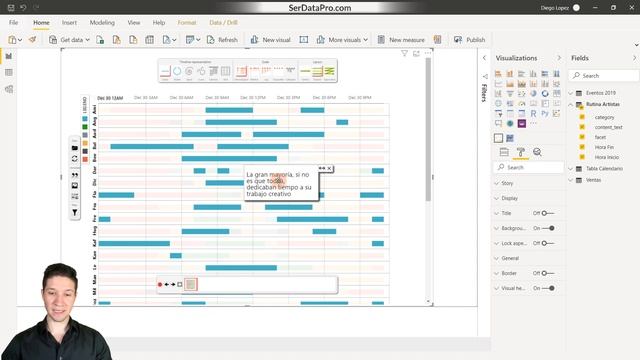Open the Report view from left sidebar
Viewport: 640px width, 360px height.
[9, 56]
